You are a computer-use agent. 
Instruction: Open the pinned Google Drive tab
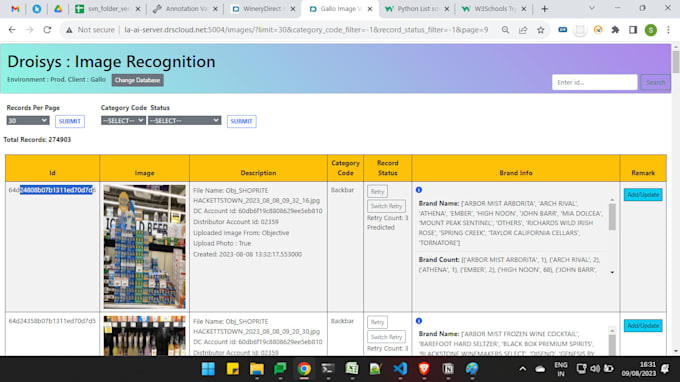(x=58, y=9)
